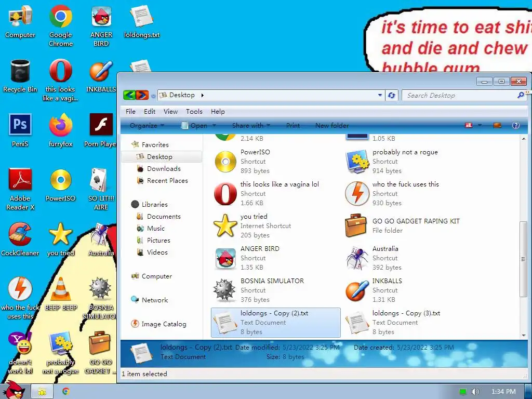Select 'probably not a rogue' desktop icon

pyautogui.click(x=60, y=353)
